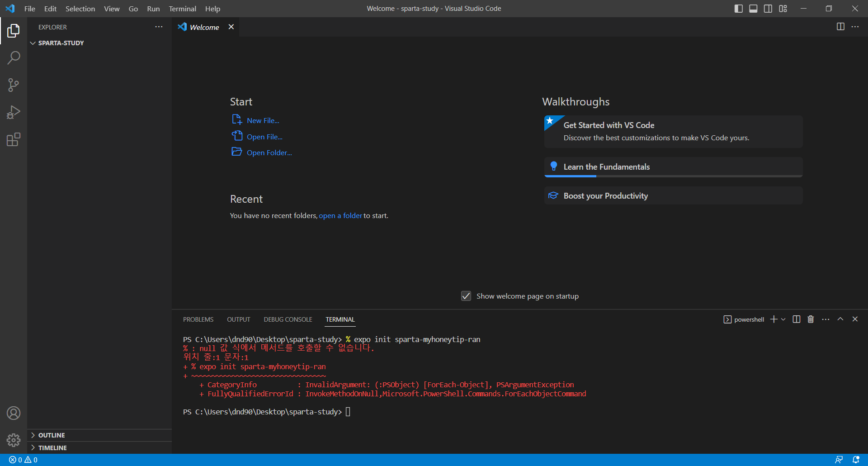Screen dimensions: 868x466
Task: Toggle secondary side bar layout icon
Action: point(768,9)
